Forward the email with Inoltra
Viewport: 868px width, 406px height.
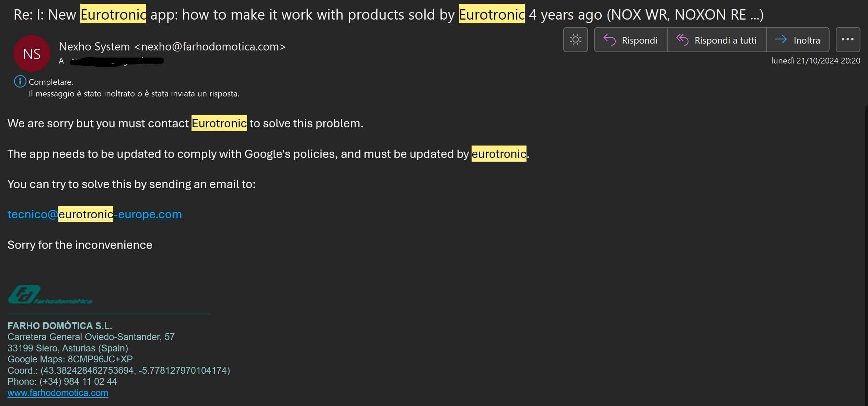[797, 40]
